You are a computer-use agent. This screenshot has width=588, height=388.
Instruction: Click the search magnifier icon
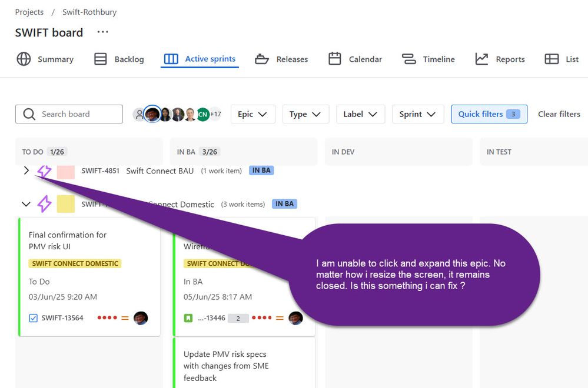(29, 114)
